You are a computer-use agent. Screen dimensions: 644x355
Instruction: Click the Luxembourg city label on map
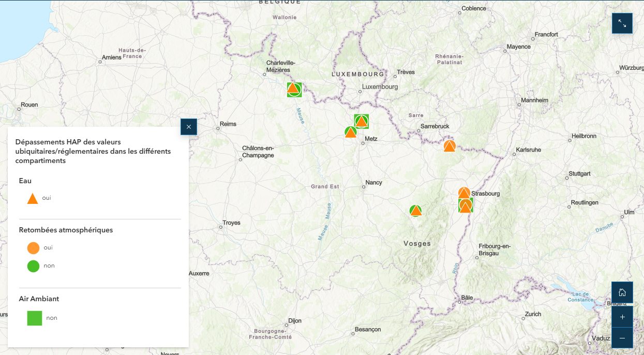click(380, 86)
